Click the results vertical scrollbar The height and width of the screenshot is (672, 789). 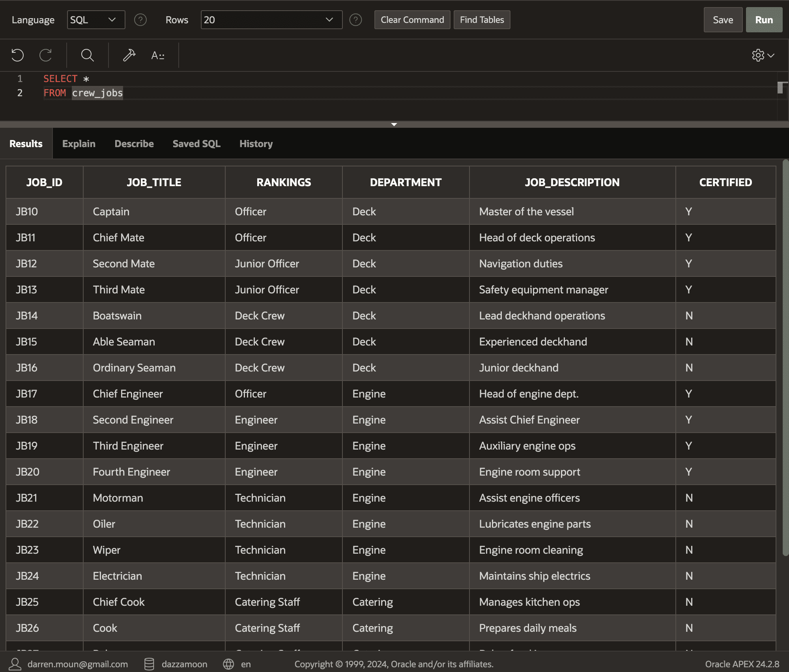[x=785, y=355]
